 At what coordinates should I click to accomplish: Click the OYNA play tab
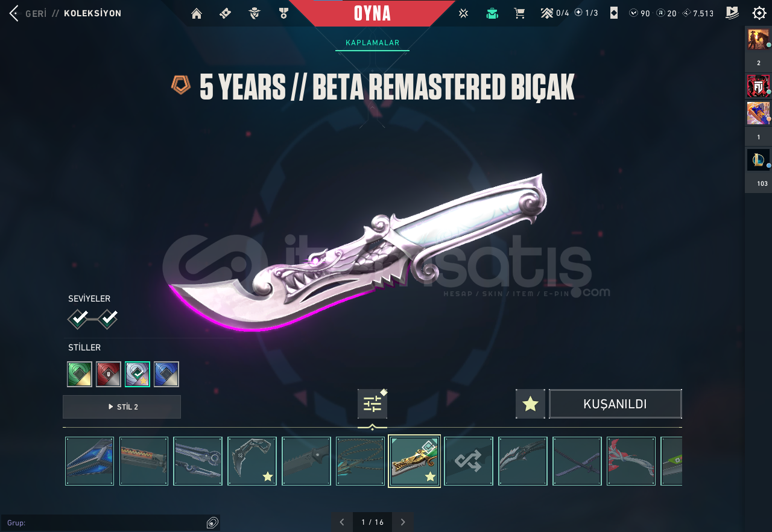[x=372, y=13]
